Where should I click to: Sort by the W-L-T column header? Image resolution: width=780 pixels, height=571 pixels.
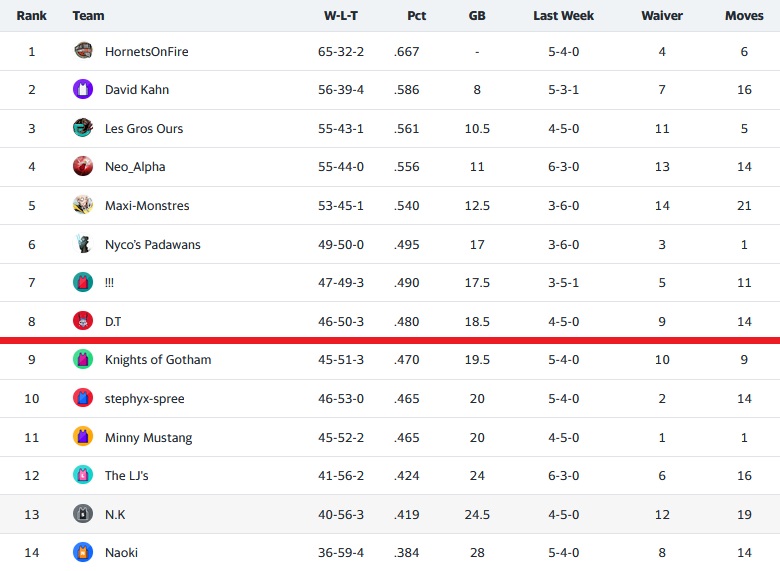(341, 16)
